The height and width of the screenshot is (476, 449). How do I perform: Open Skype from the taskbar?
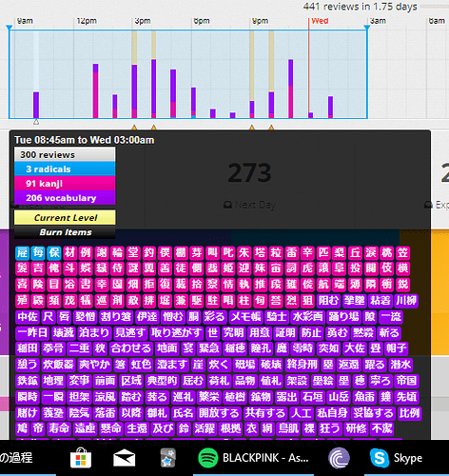(x=397, y=458)
